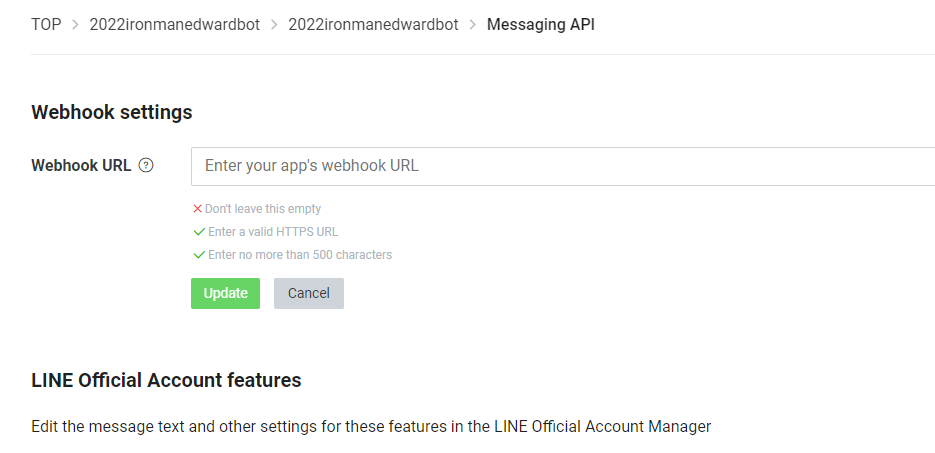The width and height of the screenshot is (935, 453).
Task: Click the chevron between the two 2022ironmanedwardbot crumbs
Action: [x=274, y=24]
